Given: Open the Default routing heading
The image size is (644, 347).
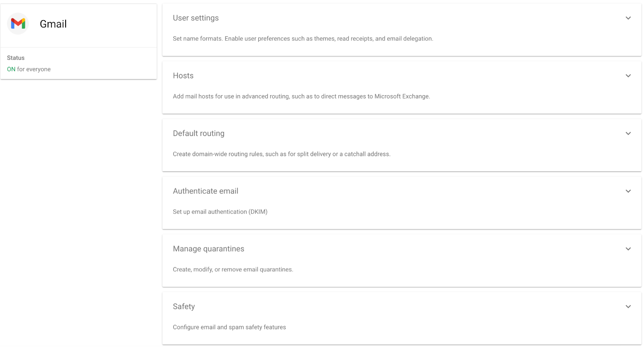Looking at the screenshot, I should 198,133.
